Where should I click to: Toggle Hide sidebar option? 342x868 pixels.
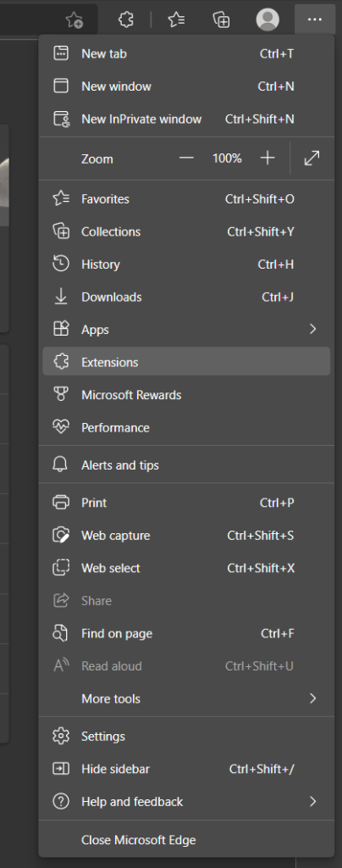186,769
